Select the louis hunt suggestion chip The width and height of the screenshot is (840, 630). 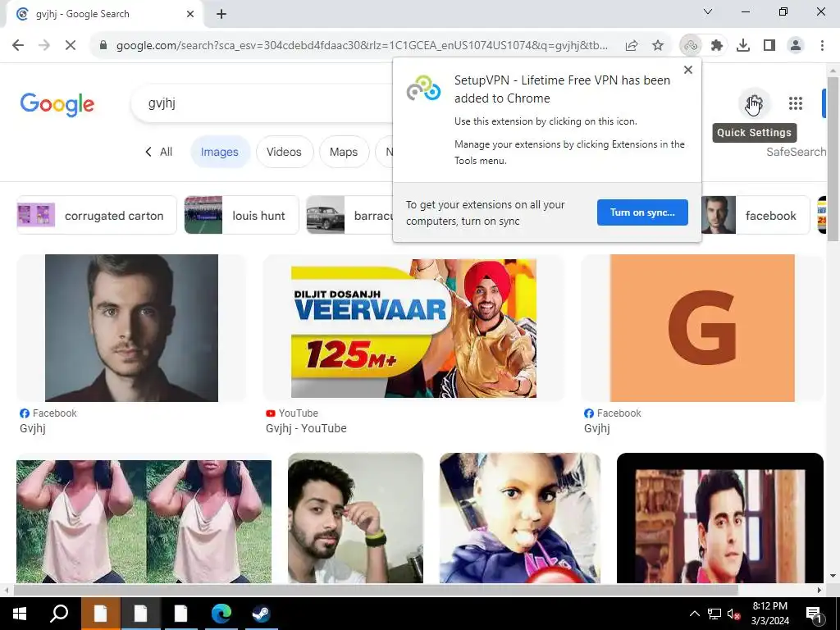tap(242, 216)
